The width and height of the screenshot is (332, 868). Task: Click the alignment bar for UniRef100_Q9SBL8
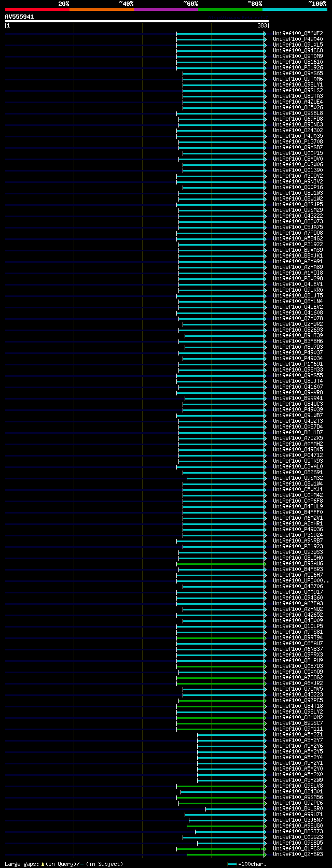(x=222, y=113)
